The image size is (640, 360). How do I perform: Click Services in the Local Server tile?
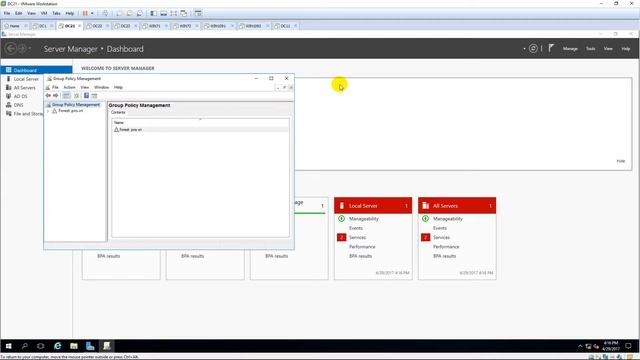[x=357, y=238]
